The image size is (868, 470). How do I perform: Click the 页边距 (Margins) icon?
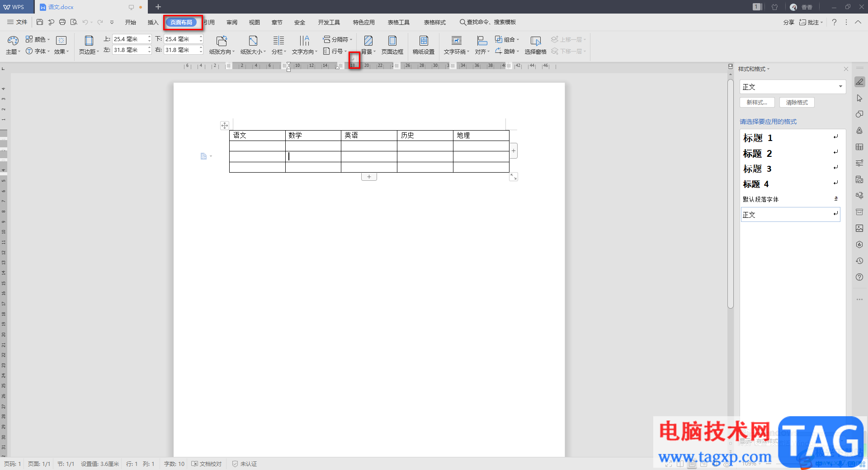[89, 41]
